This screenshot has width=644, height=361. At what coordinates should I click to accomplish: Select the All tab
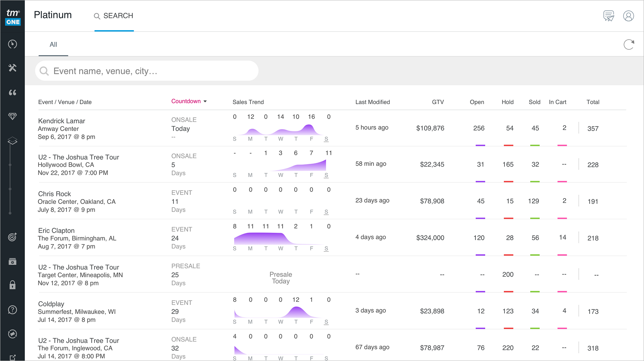click(x=53, y=44)
